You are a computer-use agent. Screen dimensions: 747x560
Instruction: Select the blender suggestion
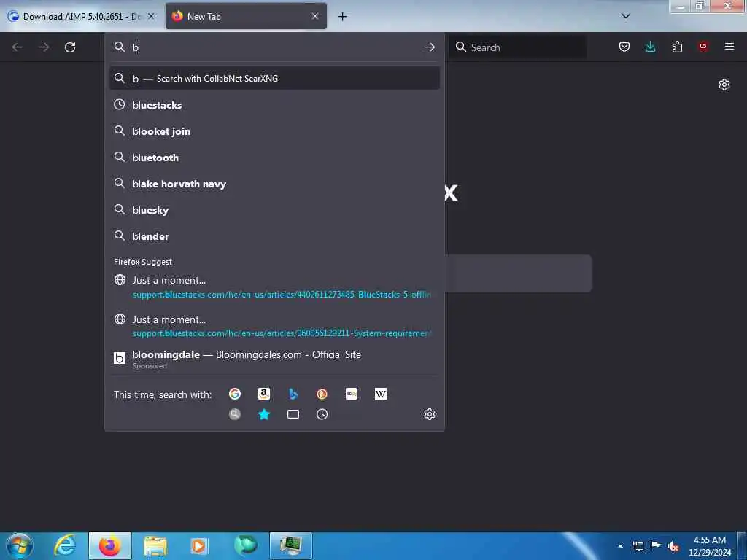274,236
